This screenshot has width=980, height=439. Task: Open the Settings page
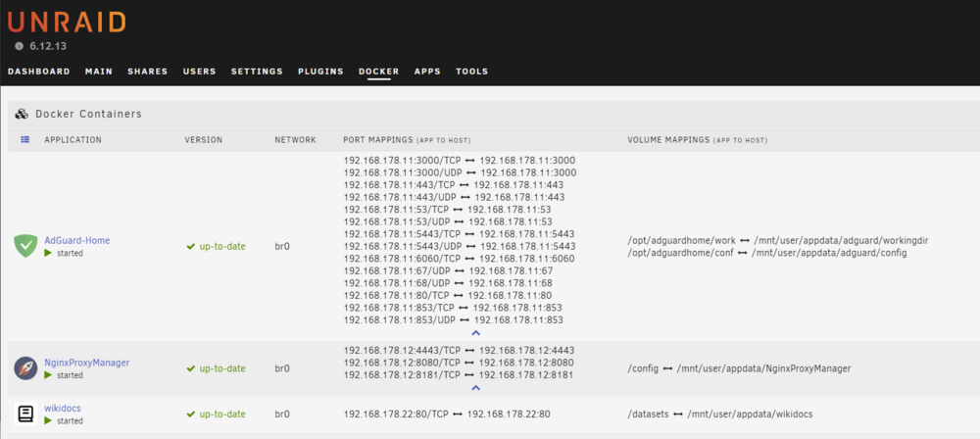[x=257, y=72]
